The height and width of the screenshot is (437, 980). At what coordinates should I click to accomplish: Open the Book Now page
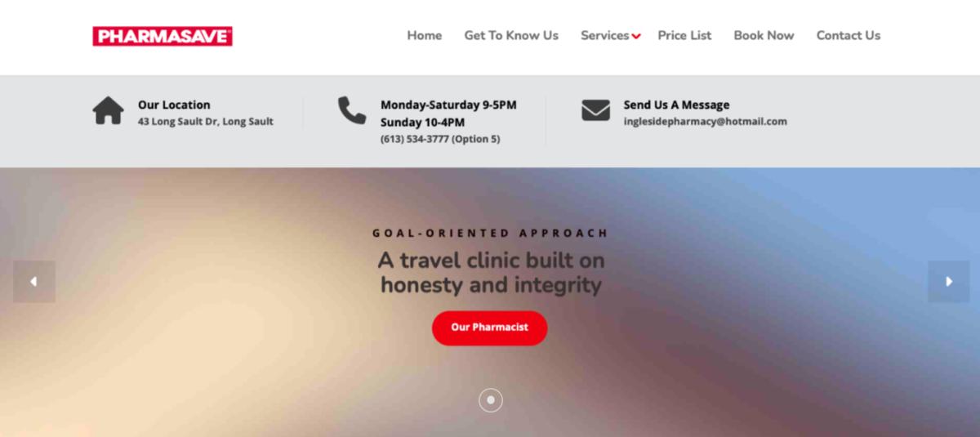764,36
